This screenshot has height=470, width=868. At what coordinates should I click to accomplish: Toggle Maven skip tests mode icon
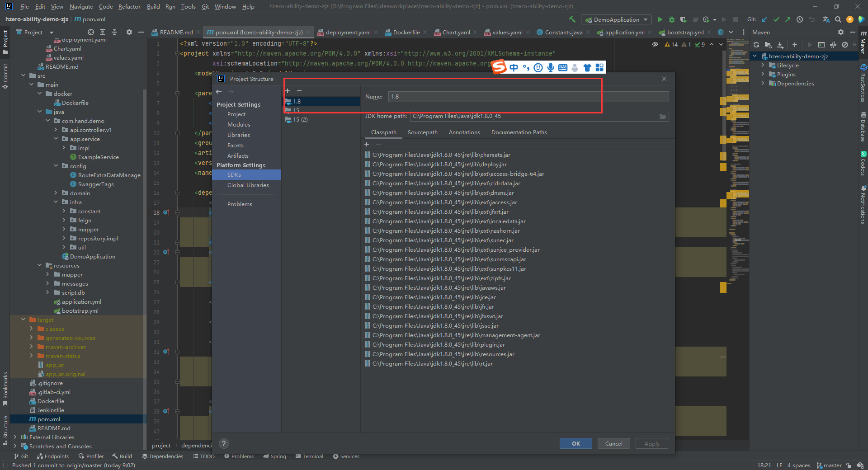pos(844,45)
